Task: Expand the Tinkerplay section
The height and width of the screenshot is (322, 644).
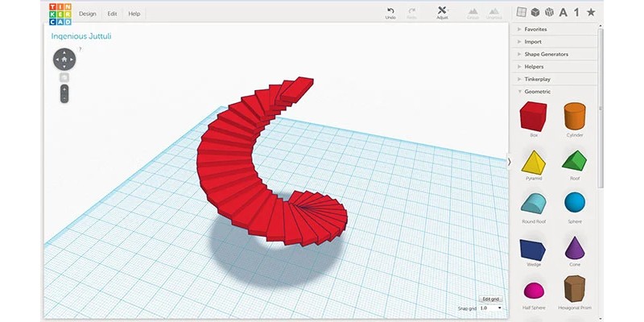Action: tap(554, 79)
